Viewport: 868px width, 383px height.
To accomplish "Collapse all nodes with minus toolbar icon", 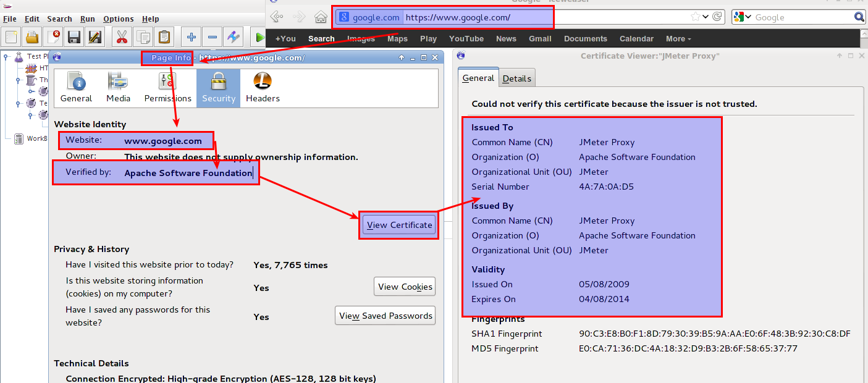I will click(213, 37).
